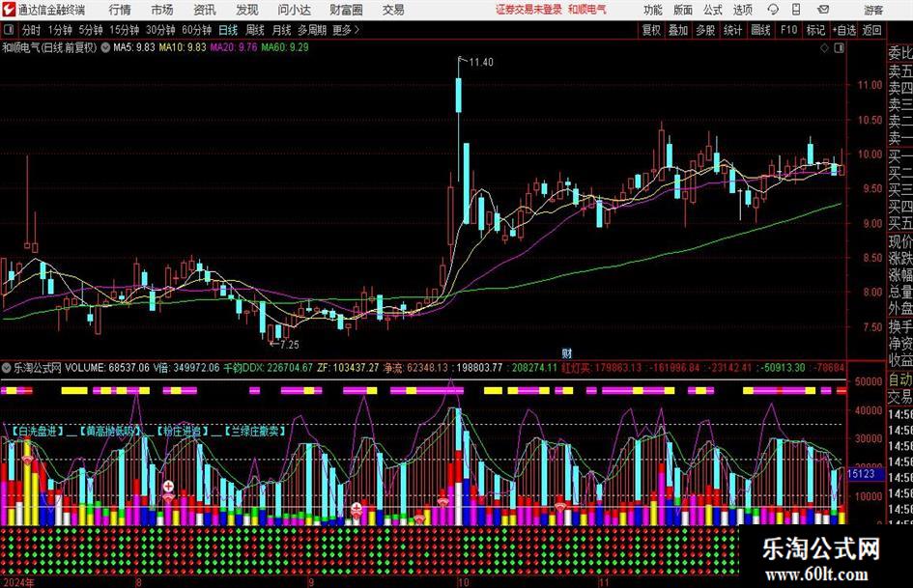This screenshot has width=913, height=588.
Task: Click the 【粉庄进追】 legend label
Action: pos(182,432)
